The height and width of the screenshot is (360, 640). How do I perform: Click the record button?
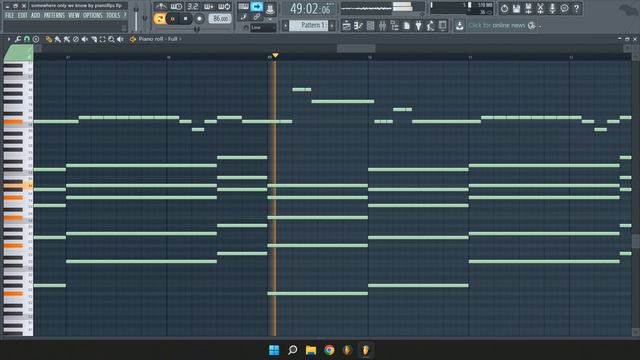199,19
